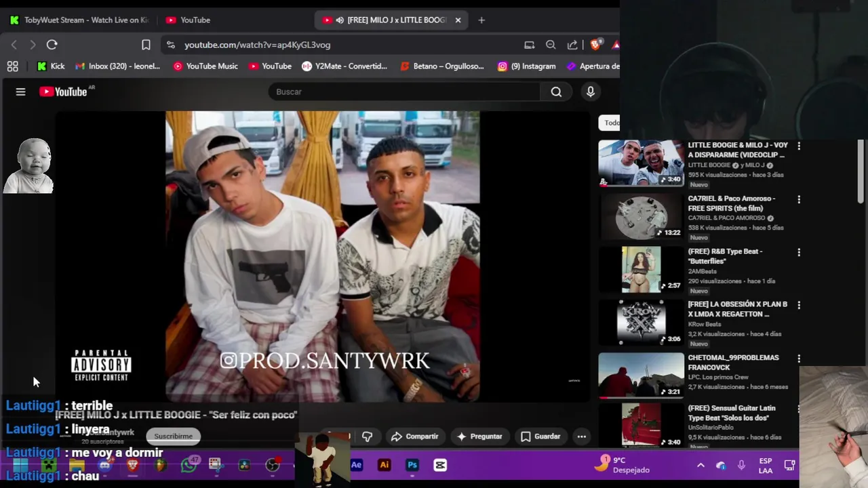The image size is (868, 488).
Task: Open site information icon next to the URL
Action: 171,45
